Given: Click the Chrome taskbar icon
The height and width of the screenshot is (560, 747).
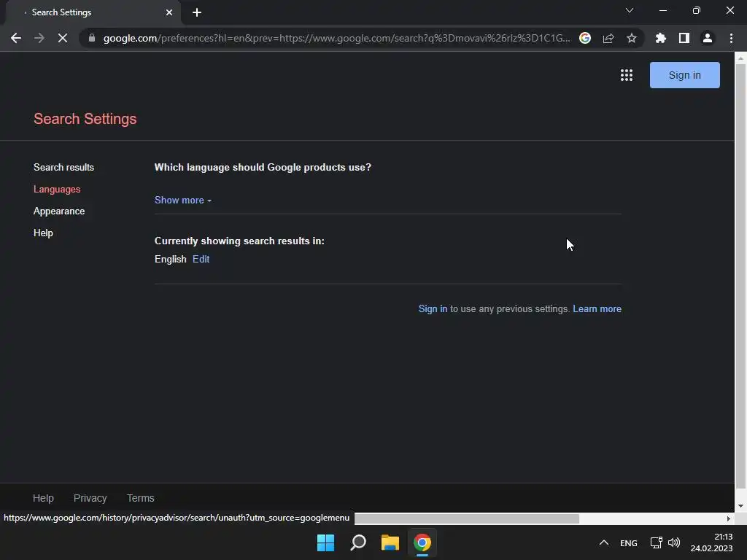Looking at the screenshot, I should 422,542.
